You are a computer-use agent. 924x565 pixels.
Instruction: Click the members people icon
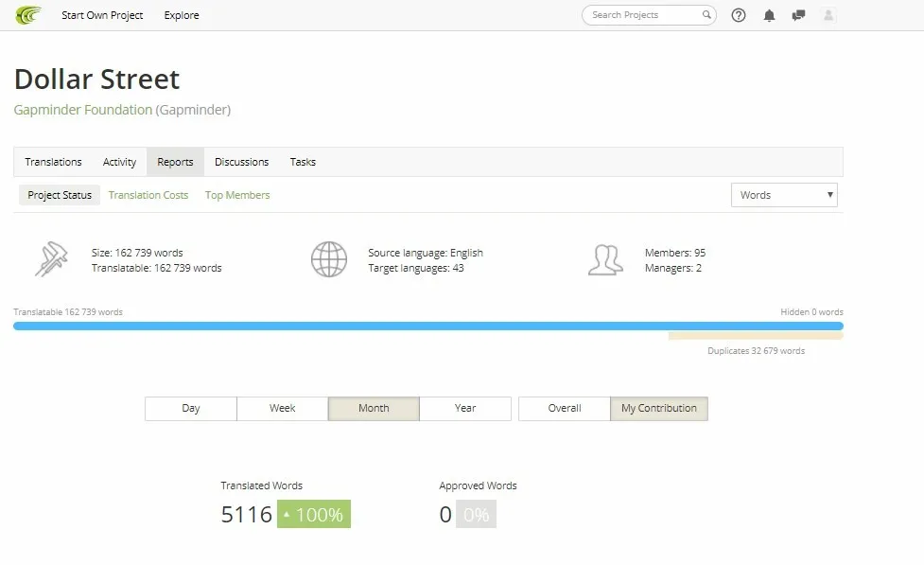(x=605, y=259)
